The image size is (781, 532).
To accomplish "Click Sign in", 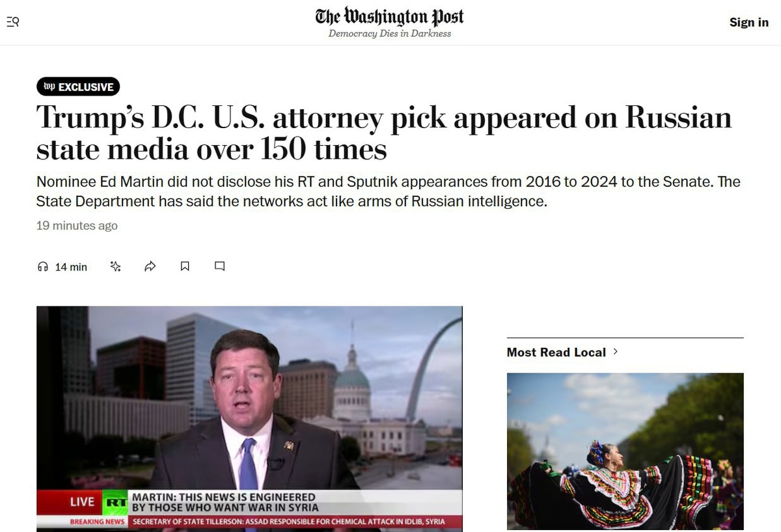I will tap(749, 22).
